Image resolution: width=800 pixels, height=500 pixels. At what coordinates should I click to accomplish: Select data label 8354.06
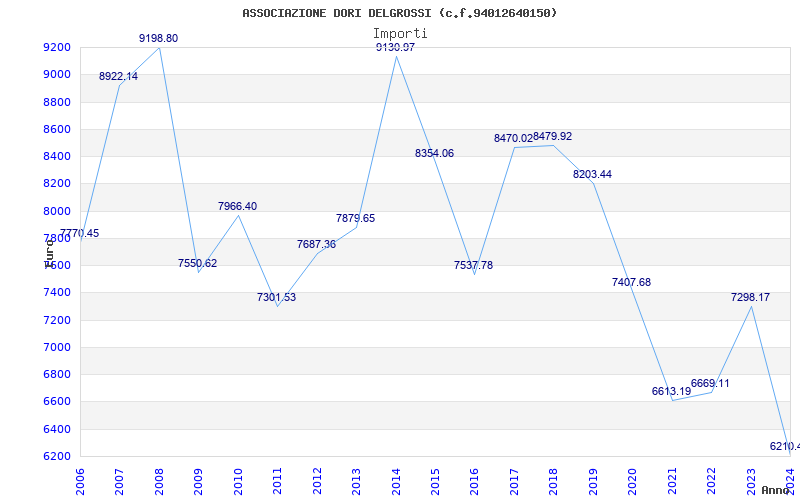435,154
